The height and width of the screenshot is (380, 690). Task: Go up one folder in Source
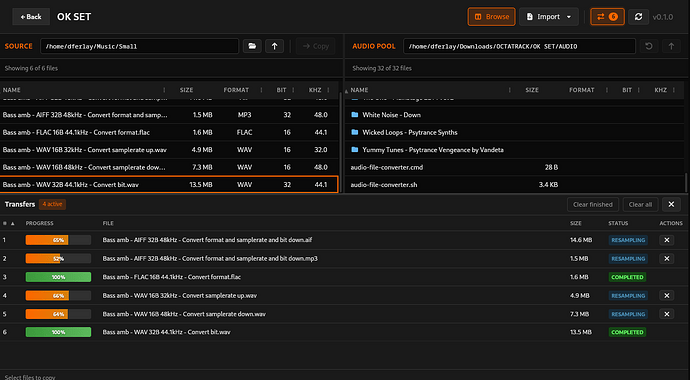click(x=275, y=46)
